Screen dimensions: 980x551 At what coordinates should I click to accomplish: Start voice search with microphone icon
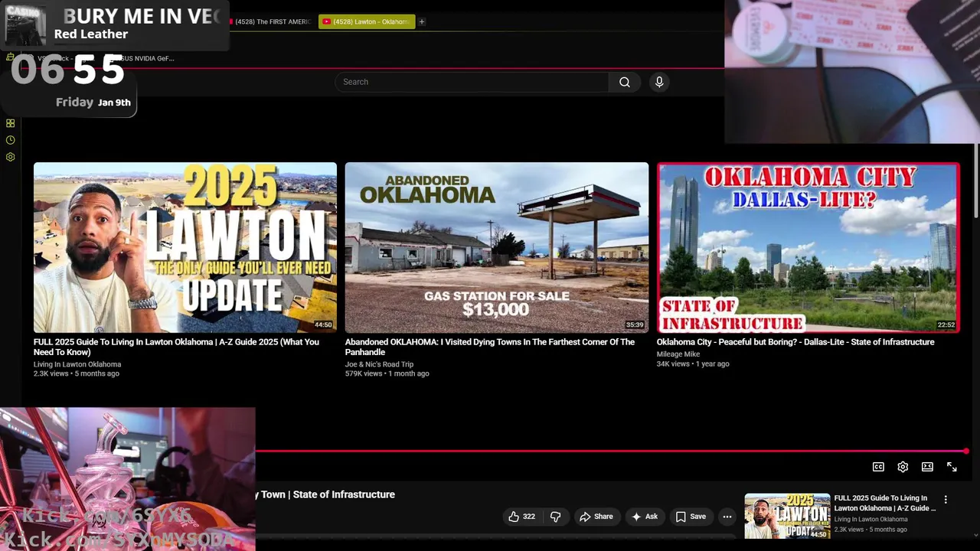(x=659, y=82)
